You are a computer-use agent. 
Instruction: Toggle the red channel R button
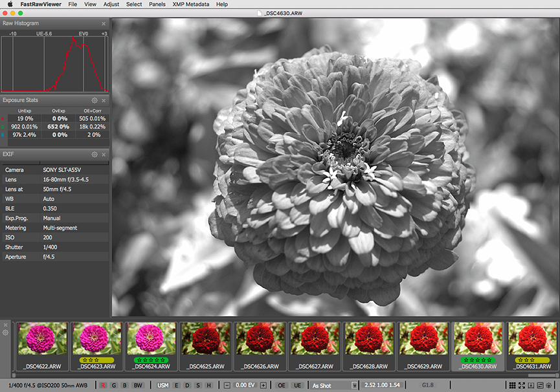103,386
